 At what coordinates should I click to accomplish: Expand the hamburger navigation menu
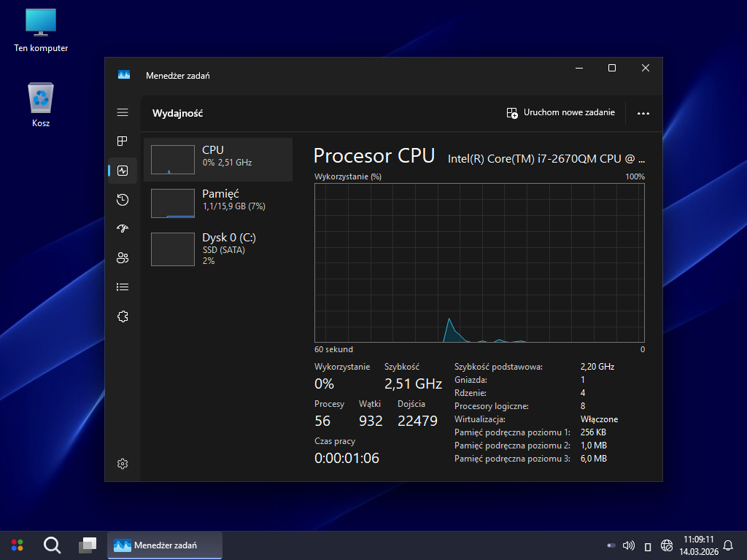[x=123, y=112]
